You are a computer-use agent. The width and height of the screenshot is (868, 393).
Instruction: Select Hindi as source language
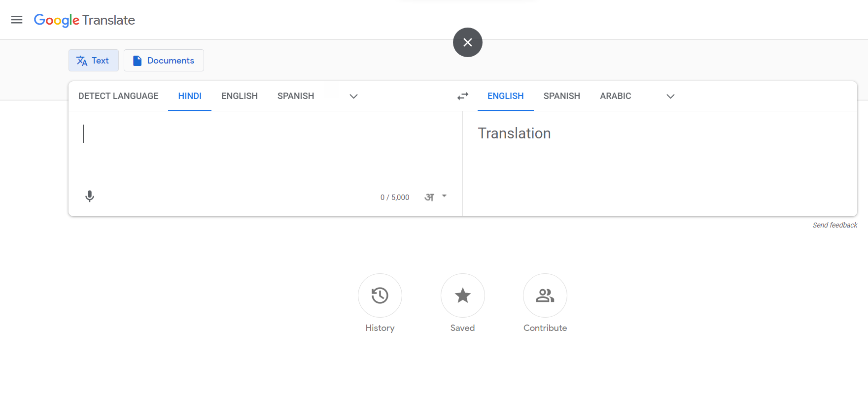190,96
